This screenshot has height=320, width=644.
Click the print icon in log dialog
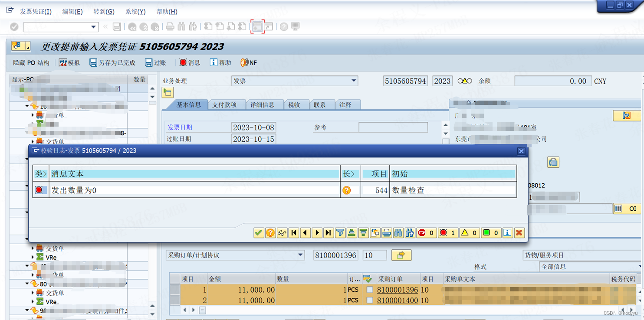coord(387,233)
